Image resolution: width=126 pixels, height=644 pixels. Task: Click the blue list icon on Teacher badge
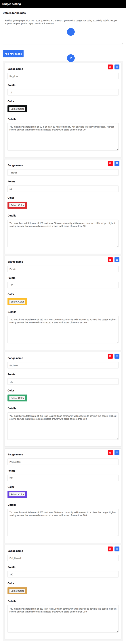(x=117, y=163)
